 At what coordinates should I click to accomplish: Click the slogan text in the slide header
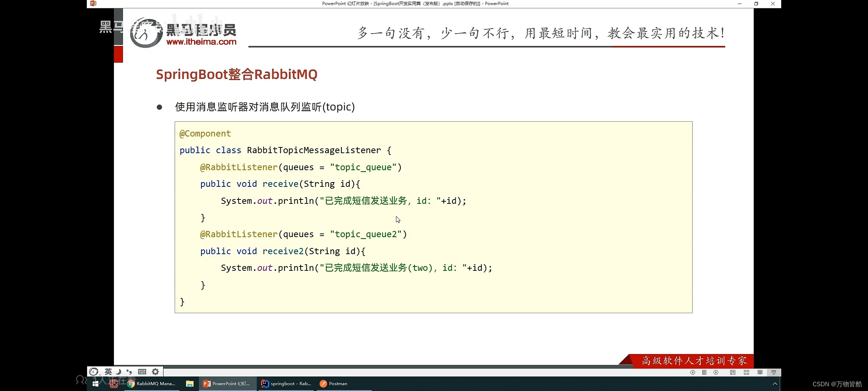pos(541,33)
